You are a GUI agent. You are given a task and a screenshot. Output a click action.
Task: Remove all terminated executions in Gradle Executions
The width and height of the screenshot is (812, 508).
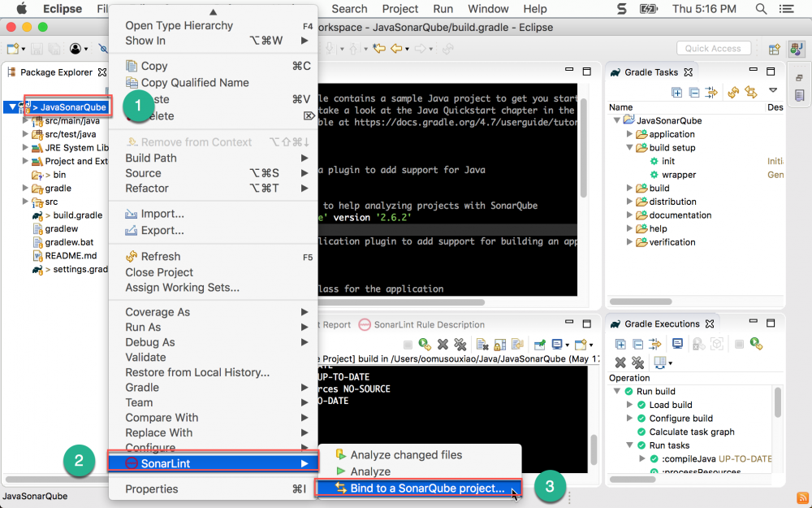click(638, 363)
